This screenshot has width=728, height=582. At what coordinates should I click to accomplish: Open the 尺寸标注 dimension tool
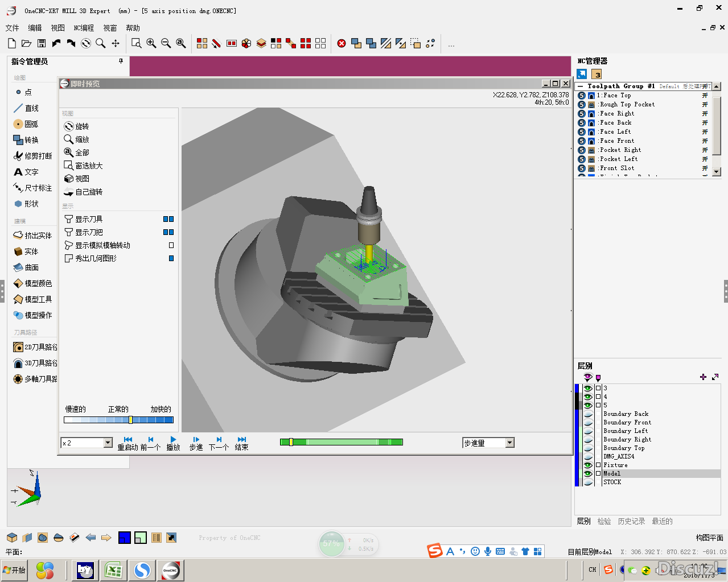33,188
